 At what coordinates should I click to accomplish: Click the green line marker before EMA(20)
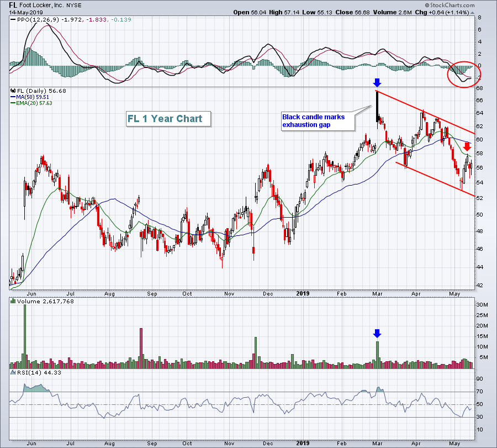pyautogui.click(x=13, y=103)
